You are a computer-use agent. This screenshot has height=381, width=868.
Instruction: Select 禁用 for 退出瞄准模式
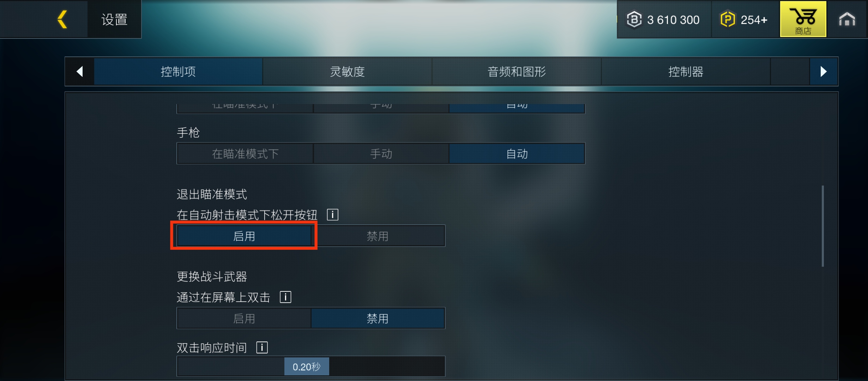[378, 236]
